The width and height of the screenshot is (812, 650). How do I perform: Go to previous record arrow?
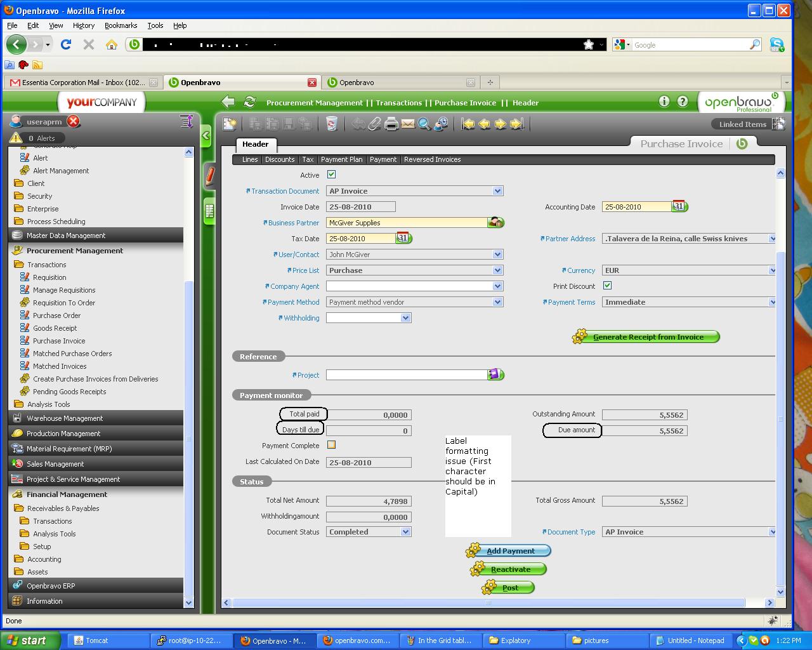coord(485,124)
